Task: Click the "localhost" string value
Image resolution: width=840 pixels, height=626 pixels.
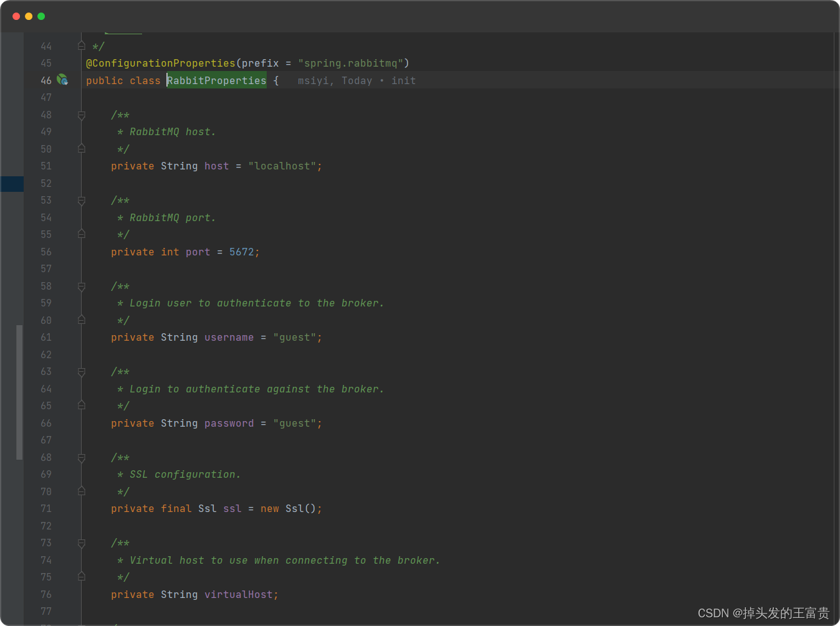Action: 282,166
